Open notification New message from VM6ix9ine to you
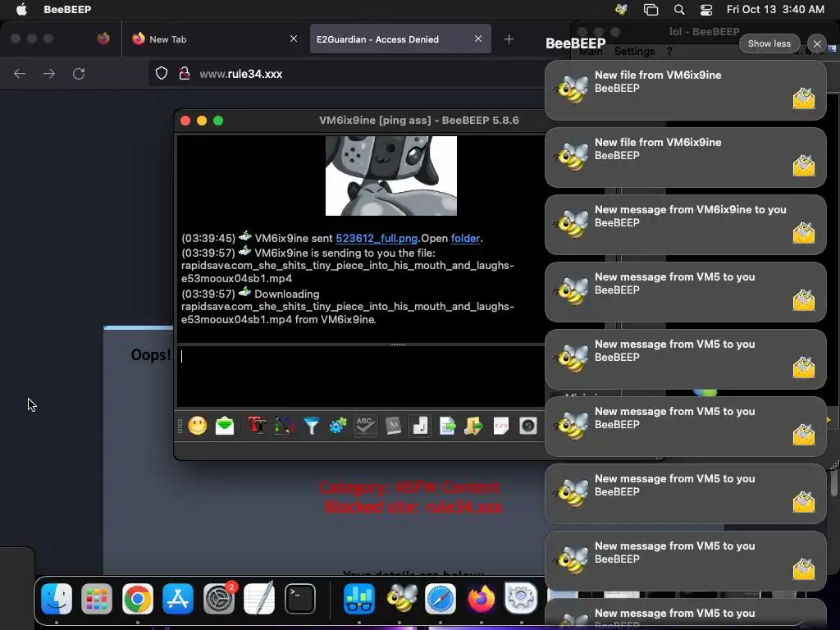This screenshot has width=840, height=630. 686,225
